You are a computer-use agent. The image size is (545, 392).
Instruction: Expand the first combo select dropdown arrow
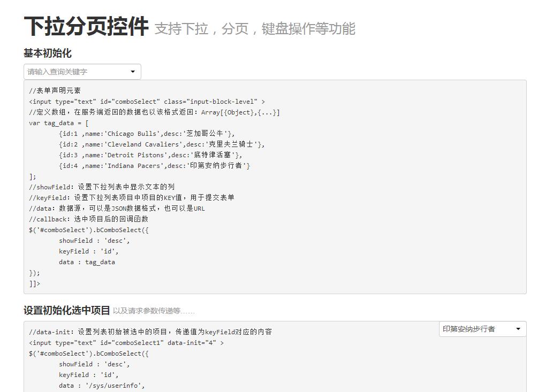point(133,72)
